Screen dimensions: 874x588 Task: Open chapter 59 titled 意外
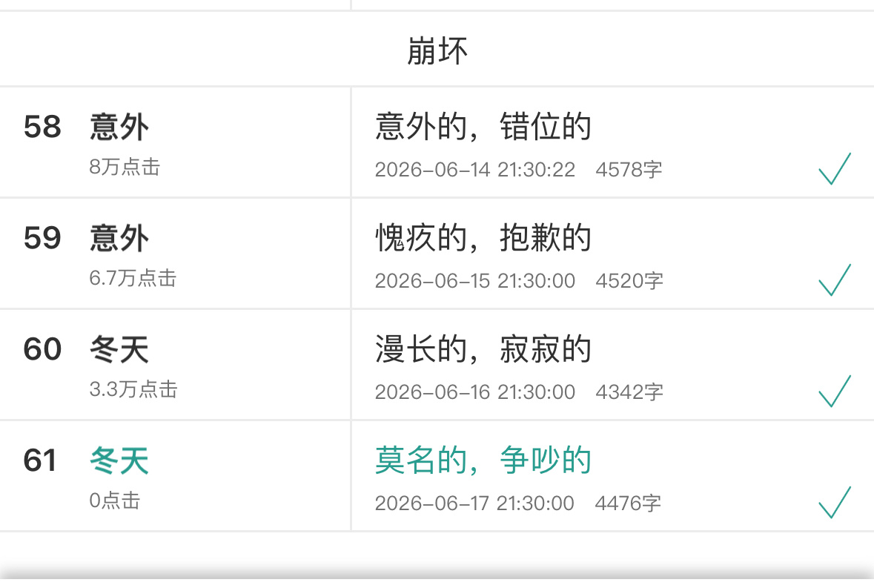pos(119,239)
